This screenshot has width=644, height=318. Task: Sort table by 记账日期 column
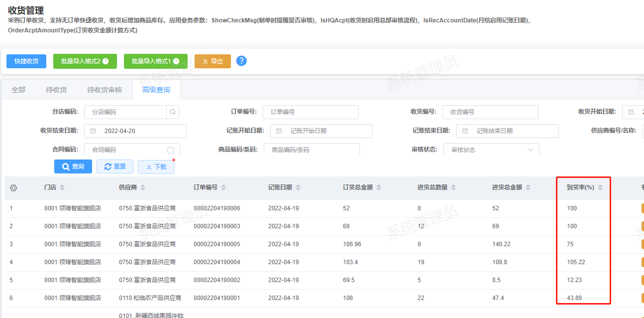298,188
